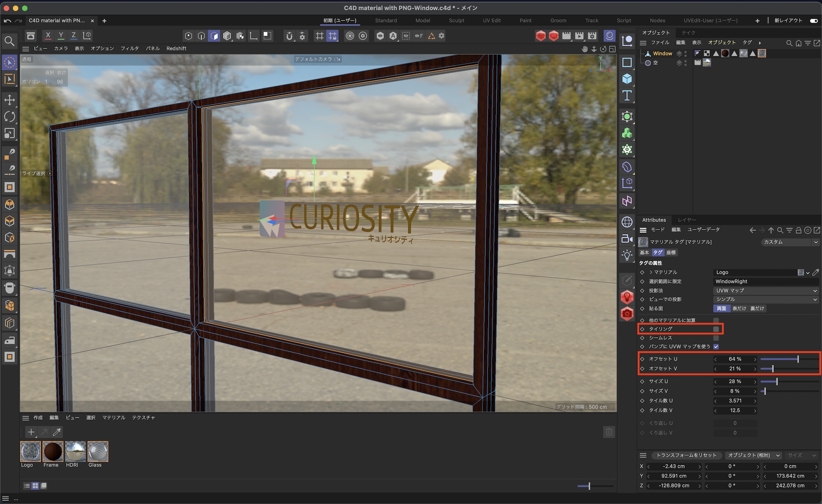Screen dimensions: 822x504
Task: Uncheck バンプに UVW マップを使う checkbox
Action: coord(716,347)
